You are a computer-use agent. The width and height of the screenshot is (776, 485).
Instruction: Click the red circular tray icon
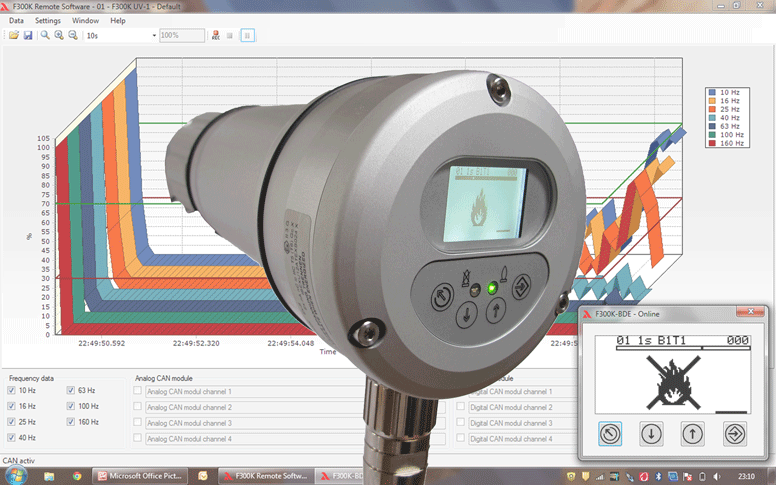pyautogui.click(x=644, y=477)
